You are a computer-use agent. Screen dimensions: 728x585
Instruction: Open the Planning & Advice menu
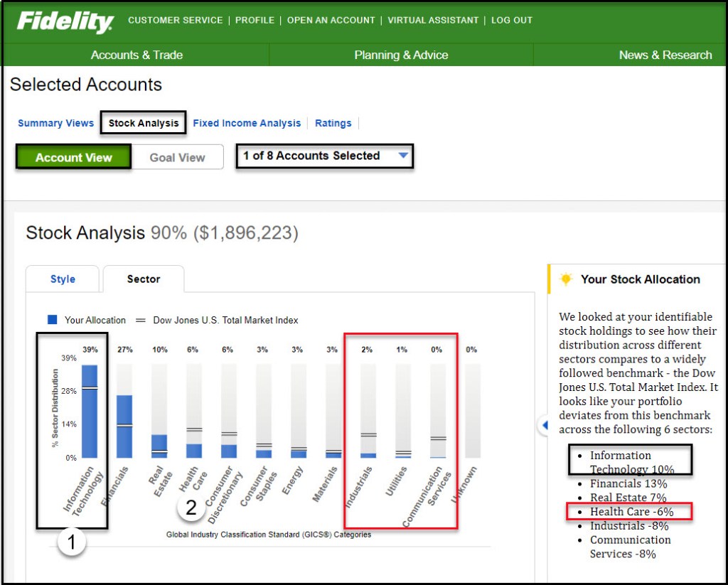pyautogui.click(x=401, y=55)
